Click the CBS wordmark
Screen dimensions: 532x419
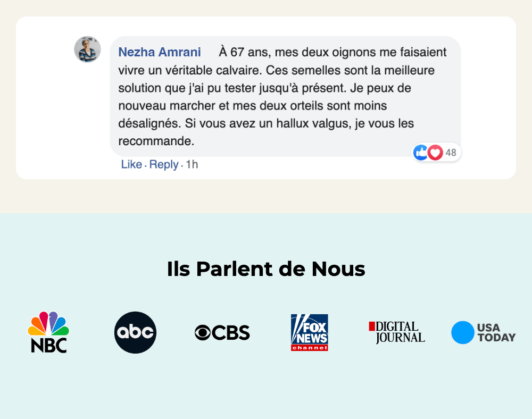(x=231, y=332)
